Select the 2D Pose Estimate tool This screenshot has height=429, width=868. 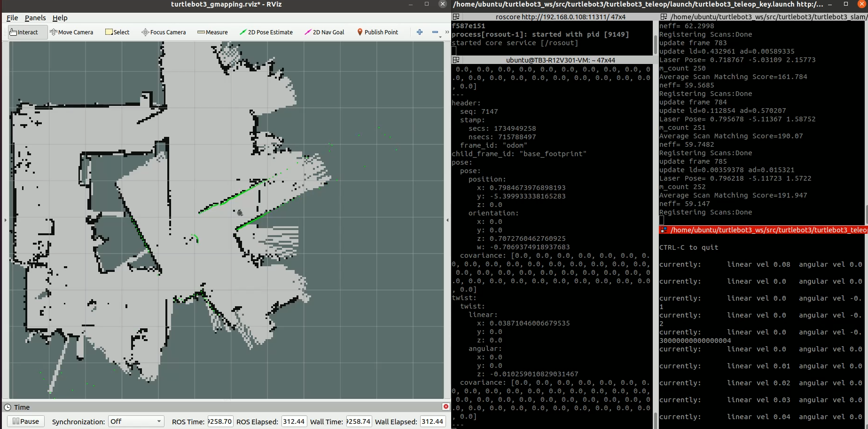point(266,32)
